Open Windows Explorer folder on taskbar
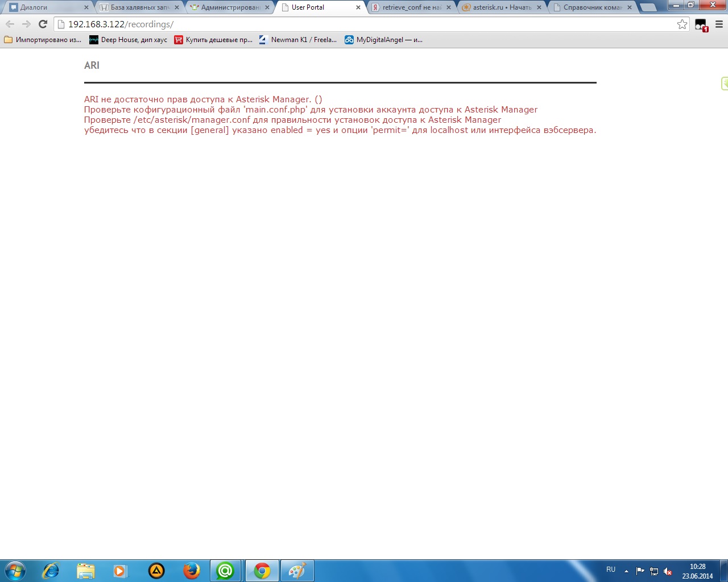728x582 pixels. pyautogui.click(x=85, y=571)
